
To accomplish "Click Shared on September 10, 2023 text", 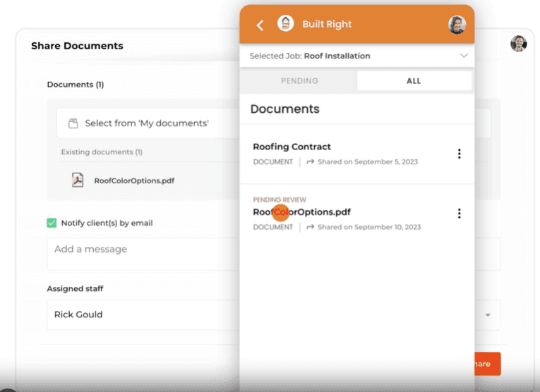I will (x=369, y=227).
